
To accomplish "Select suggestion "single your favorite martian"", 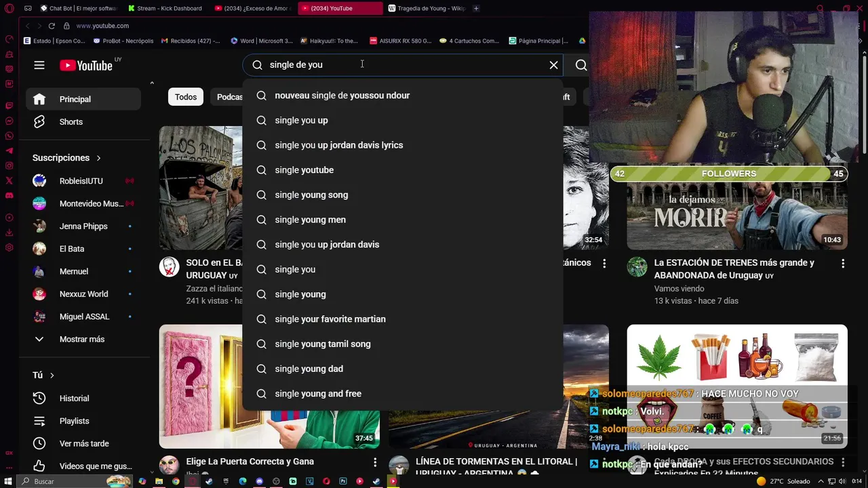I will point(403,319).
